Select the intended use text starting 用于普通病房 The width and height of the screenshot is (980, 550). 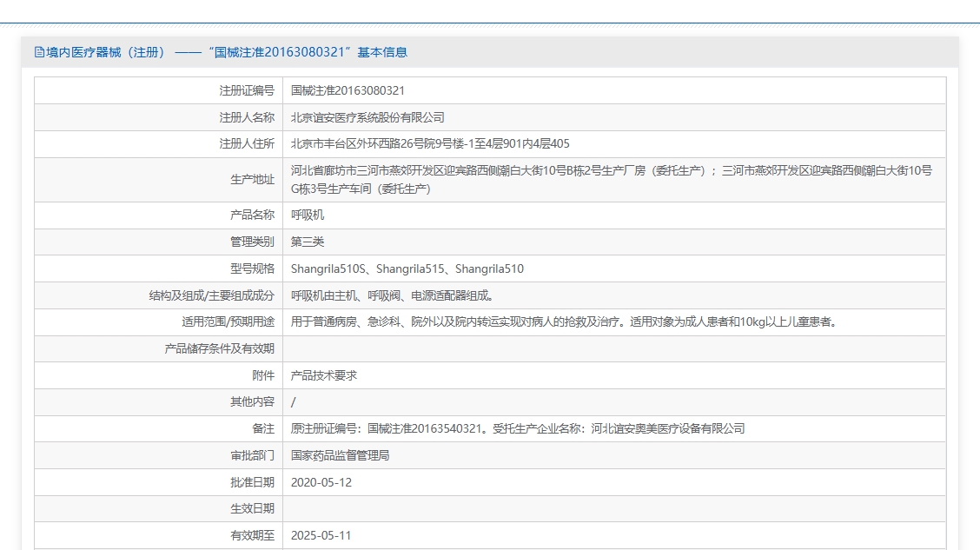pos(565,321)
